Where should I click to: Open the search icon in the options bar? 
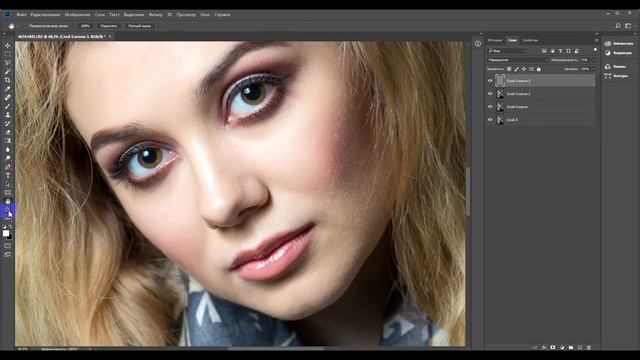coord(618,26)
